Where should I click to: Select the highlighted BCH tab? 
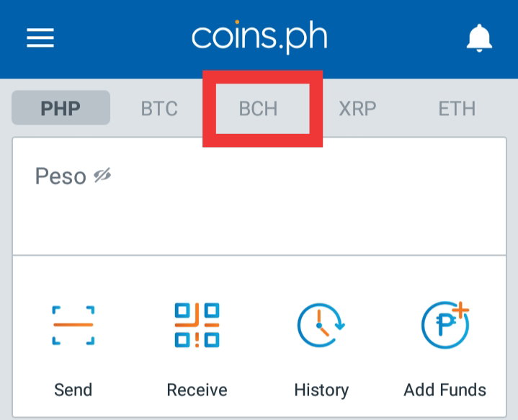click(259, 108)
